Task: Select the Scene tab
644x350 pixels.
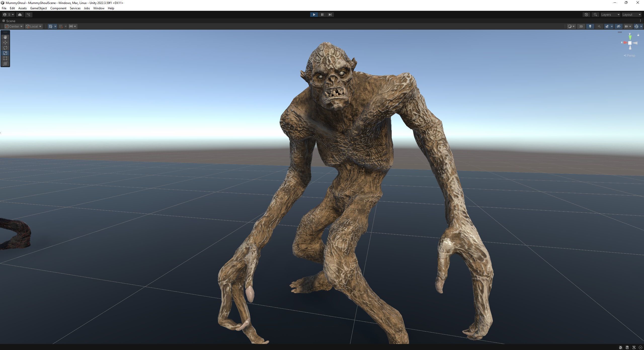Action: [9, 21]
